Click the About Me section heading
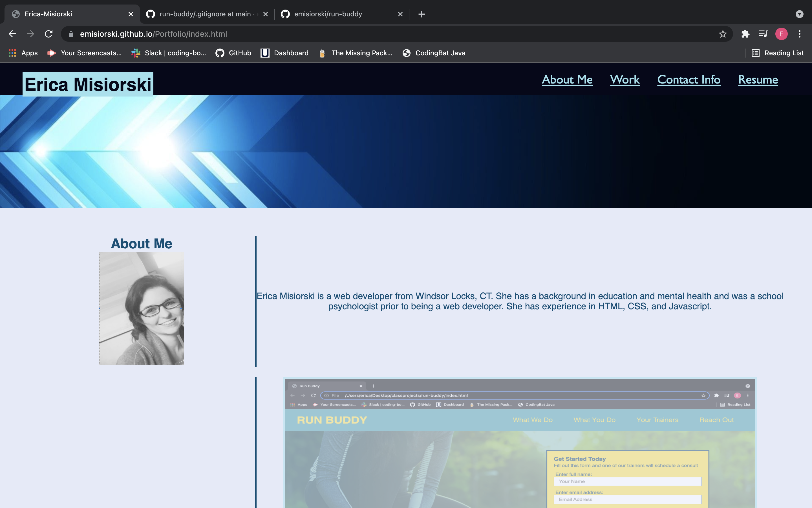The image size is (812, 508). 142,244
